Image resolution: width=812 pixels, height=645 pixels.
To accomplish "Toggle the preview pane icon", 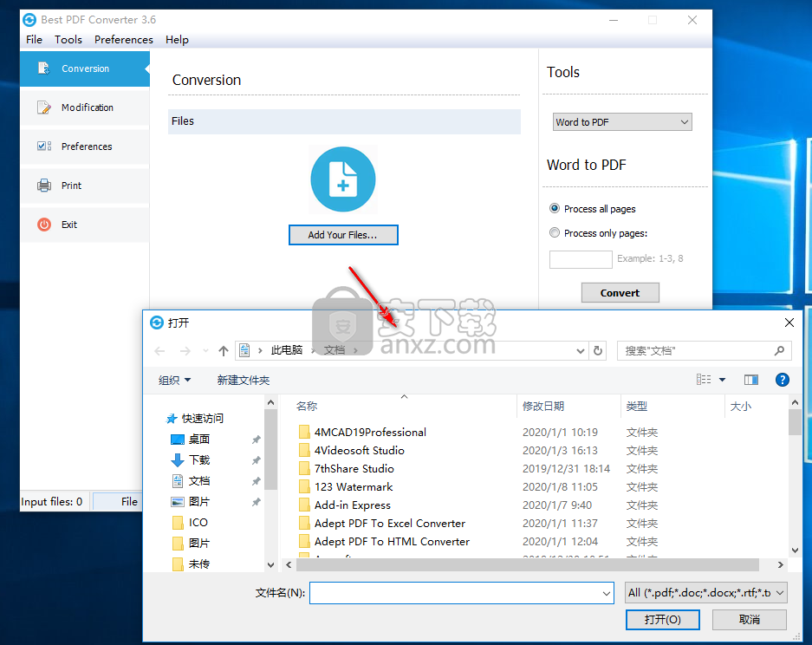I will pyautogui.click(x=750, y=380).
